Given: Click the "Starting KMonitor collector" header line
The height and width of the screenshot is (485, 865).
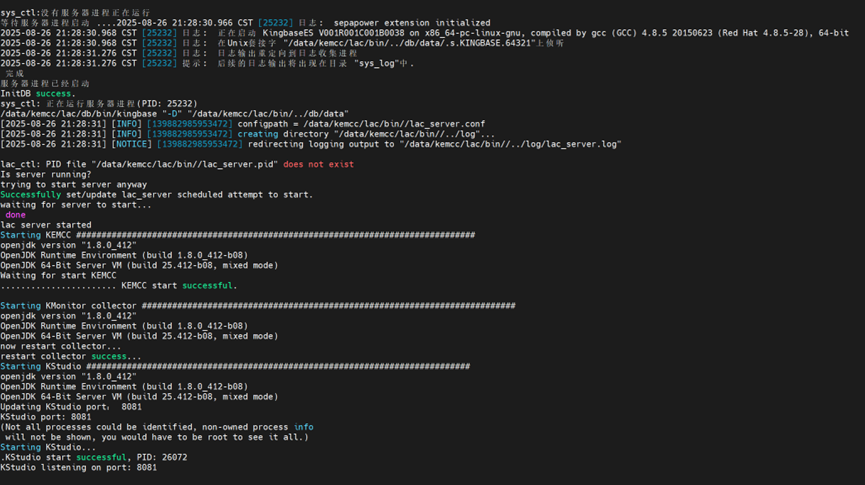Looking at the screenshot, I should (68, 306).
